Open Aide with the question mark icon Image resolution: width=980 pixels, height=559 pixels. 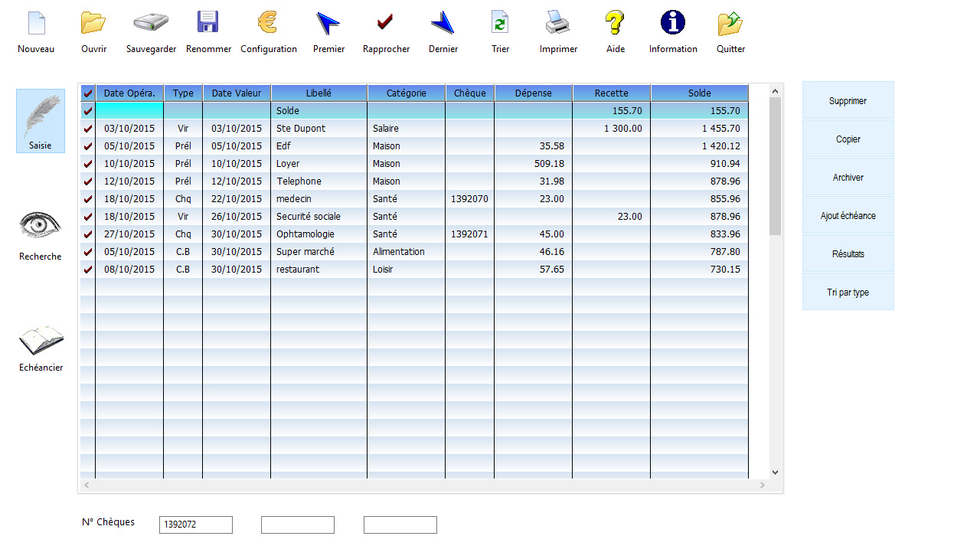coord(615,23)
